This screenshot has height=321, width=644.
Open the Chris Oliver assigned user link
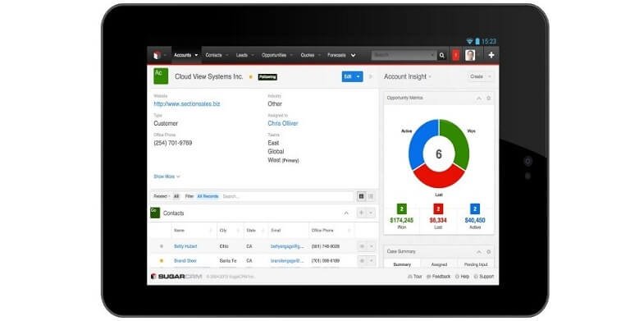point(282,123)
